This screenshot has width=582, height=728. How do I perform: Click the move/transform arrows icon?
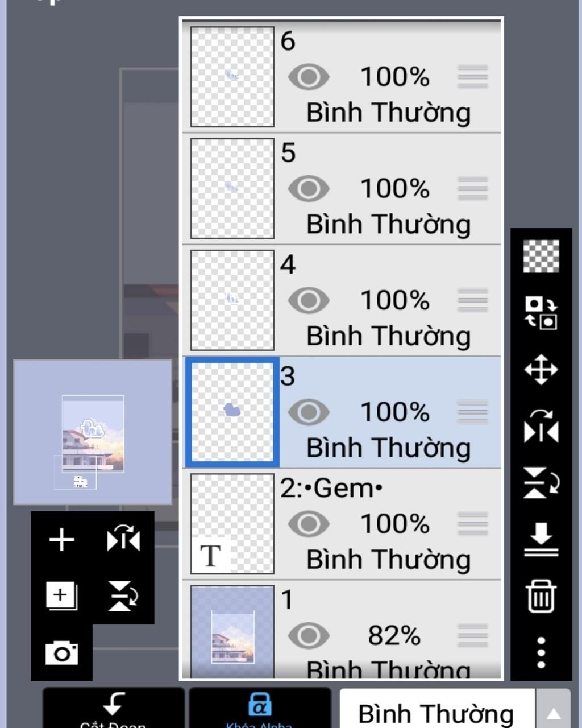(541, 370)
